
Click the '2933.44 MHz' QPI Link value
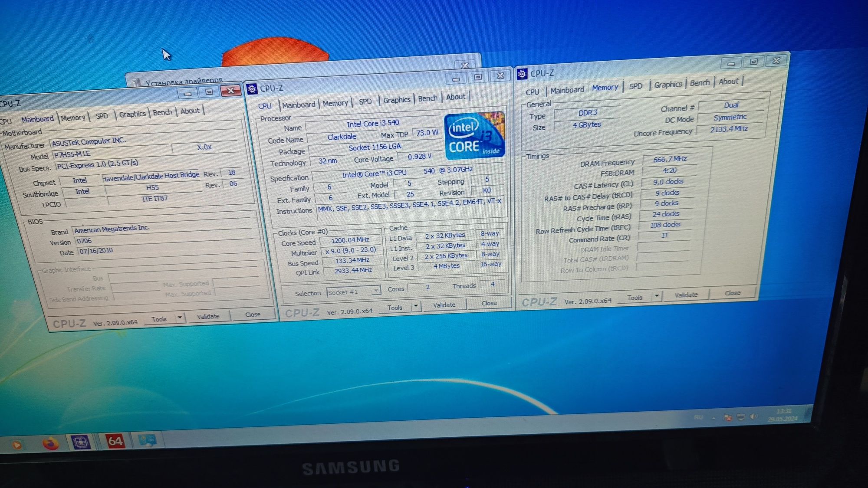tap(353, 270)
